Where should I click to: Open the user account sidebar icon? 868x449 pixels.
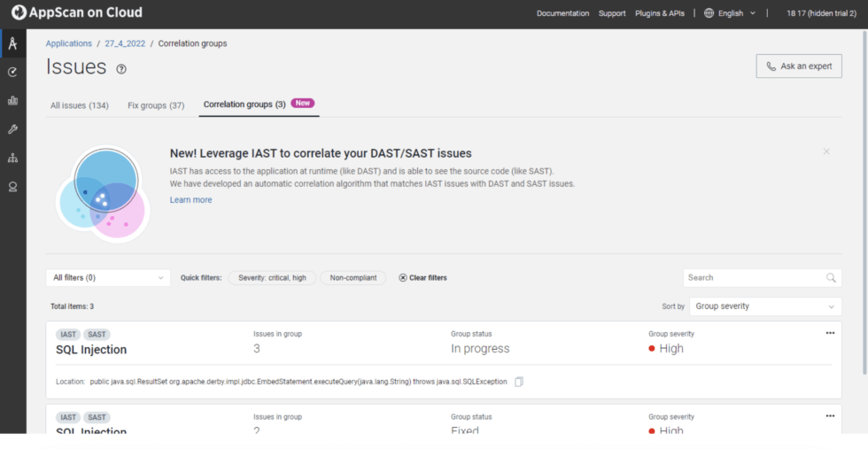point(12,187)
